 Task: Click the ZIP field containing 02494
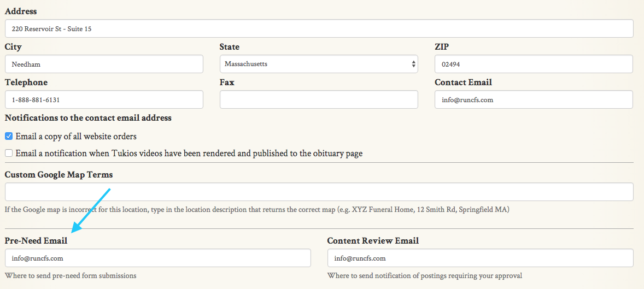click(x=534, y=64)
